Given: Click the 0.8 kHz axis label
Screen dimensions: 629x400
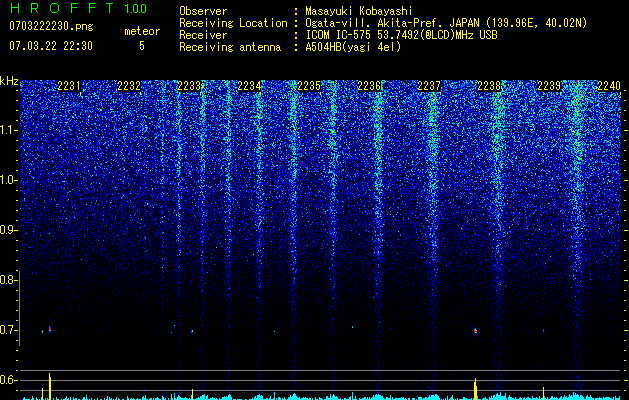Looking at the screenshot, I should point(6,280).
